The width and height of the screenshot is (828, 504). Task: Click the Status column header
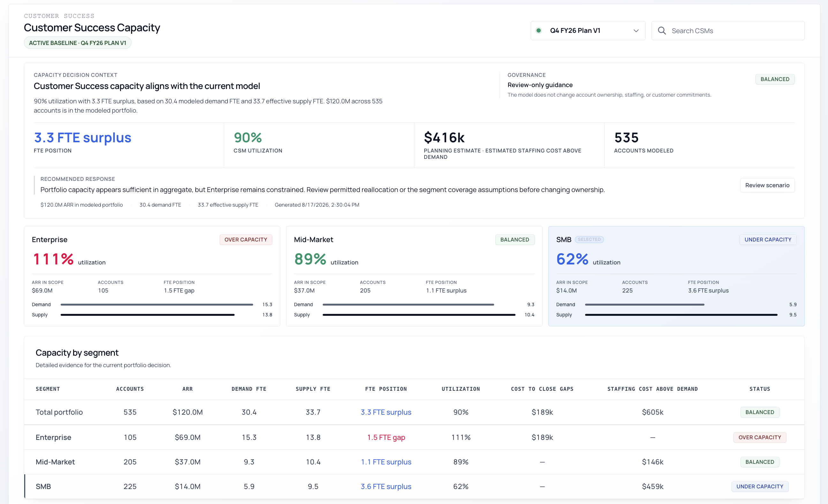(x=759, y=389)
